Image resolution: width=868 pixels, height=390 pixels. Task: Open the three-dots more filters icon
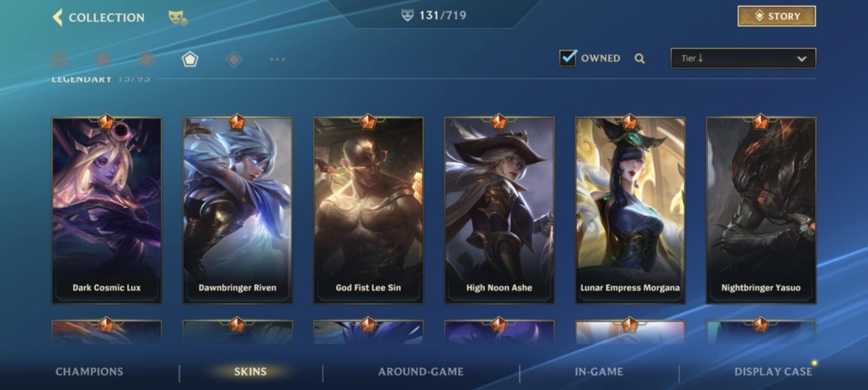coord(277,59)
